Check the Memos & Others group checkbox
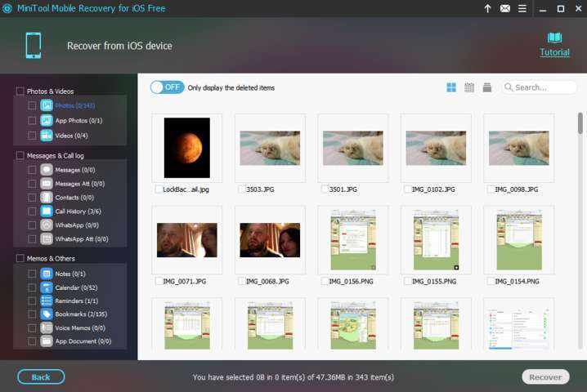587x392 pixels. click(20, 258)
